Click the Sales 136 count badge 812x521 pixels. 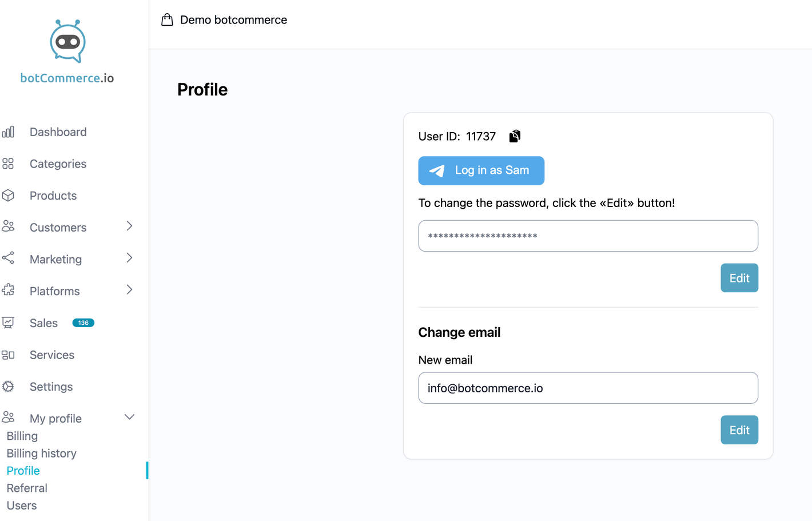[83, 323]
